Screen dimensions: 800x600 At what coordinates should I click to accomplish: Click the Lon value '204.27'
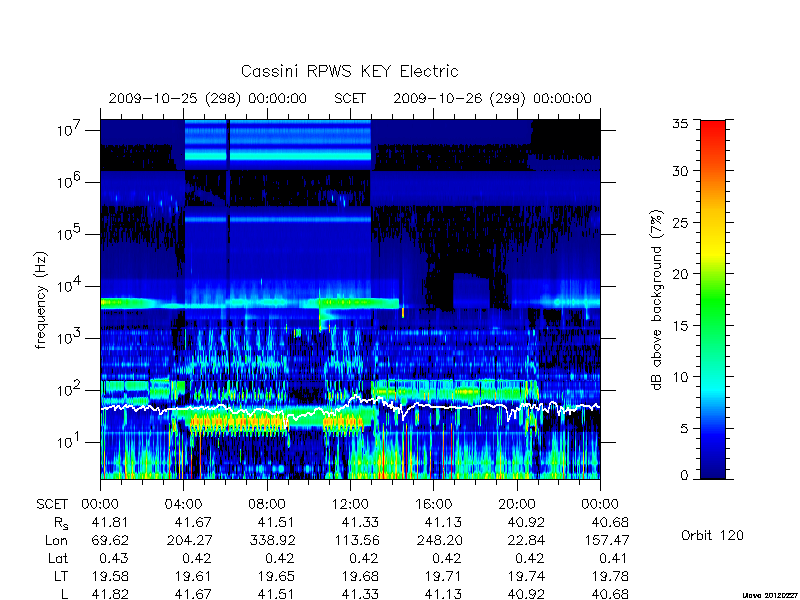pyautogui.click(x=190, y=540)
